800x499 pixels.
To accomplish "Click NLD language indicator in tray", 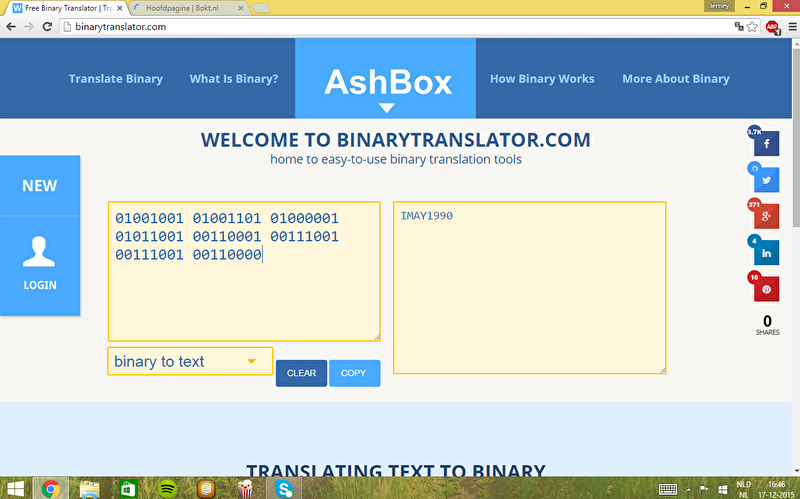I will pos(743,484).
